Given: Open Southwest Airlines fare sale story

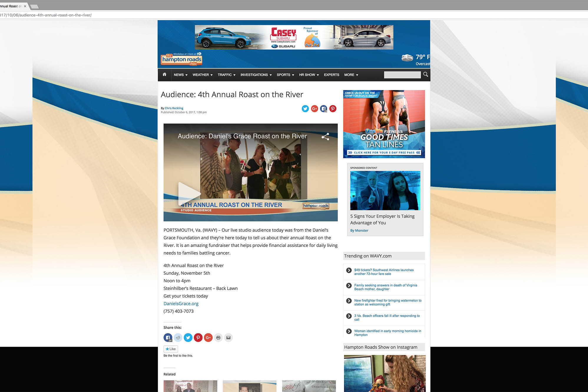Looking at the screenshot, I should [384, 272].
